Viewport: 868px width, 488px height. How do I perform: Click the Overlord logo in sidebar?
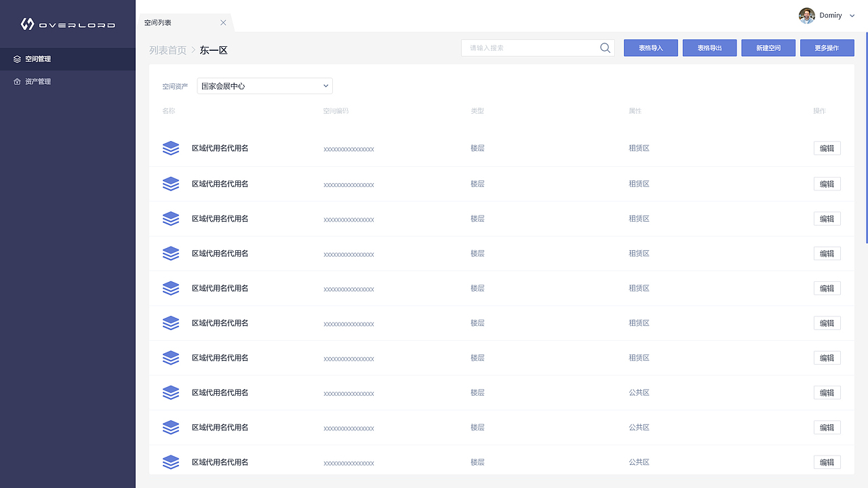68,24
